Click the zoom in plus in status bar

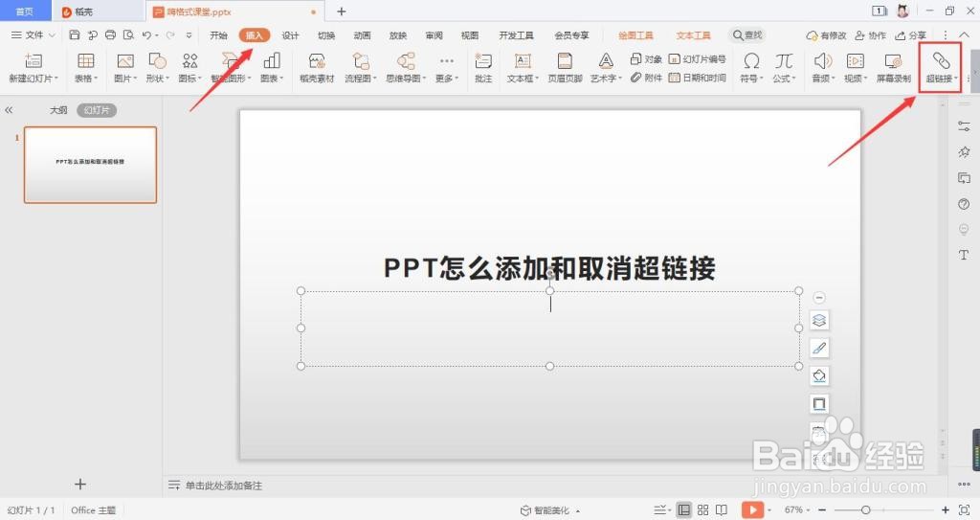coord(945,510)
